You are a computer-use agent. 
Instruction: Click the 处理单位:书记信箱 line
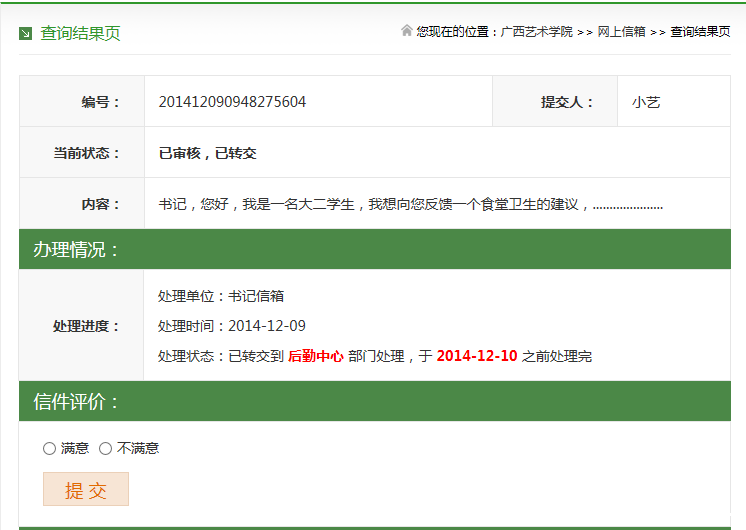(x=221, y=296)
